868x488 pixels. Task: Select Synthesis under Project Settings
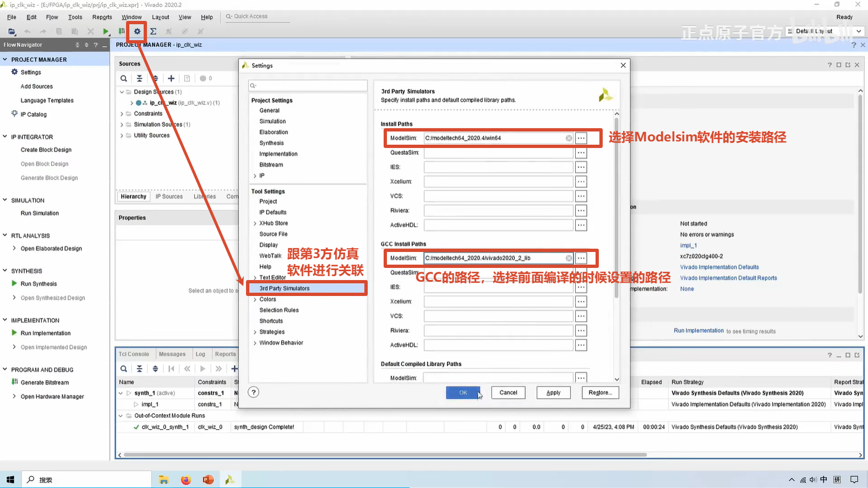[x=271, y=143]
